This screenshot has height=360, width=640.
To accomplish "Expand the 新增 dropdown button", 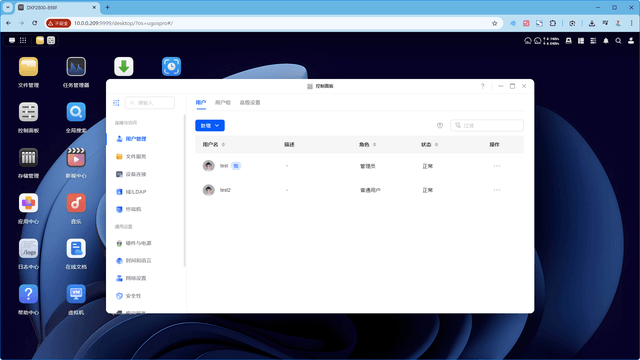I will (x=210, y=126).
